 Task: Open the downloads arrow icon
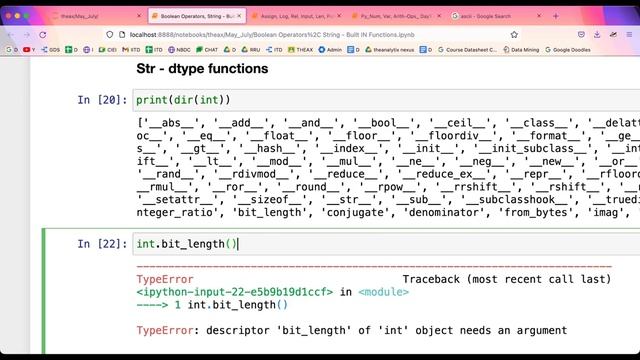pos(597,35)
